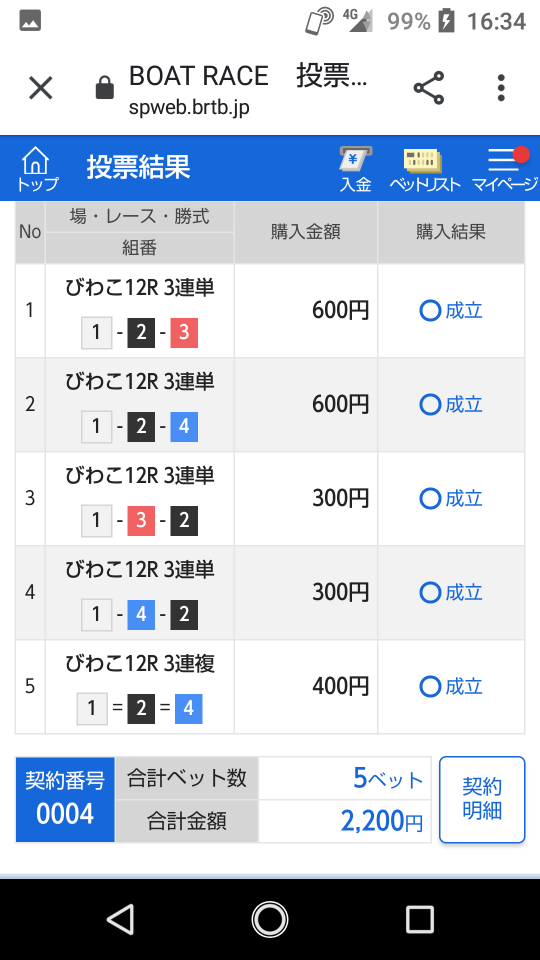
Task: Tap the spweb.brtb.jp address text
Action: [189, 108]
